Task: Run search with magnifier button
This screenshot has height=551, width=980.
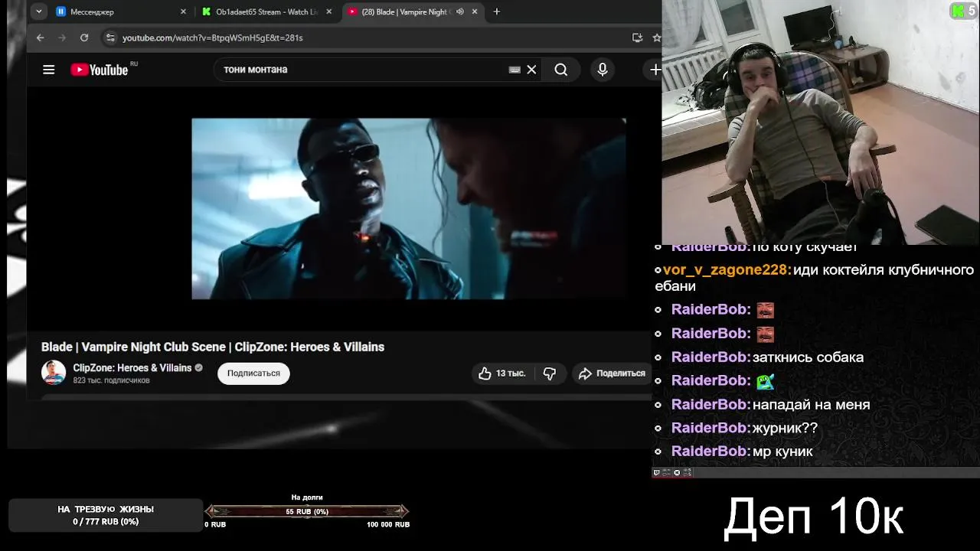Action: click(x=561, y=70)
